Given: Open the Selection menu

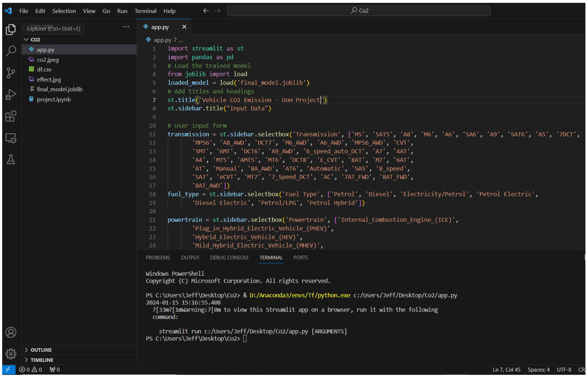Looking at the screenshot, I should click(x=64, y=11).
